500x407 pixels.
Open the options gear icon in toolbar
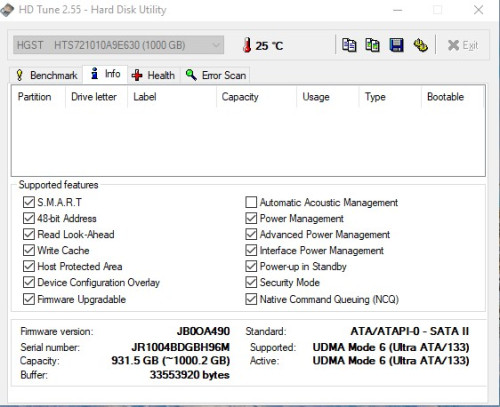click(x=421, y=45)
